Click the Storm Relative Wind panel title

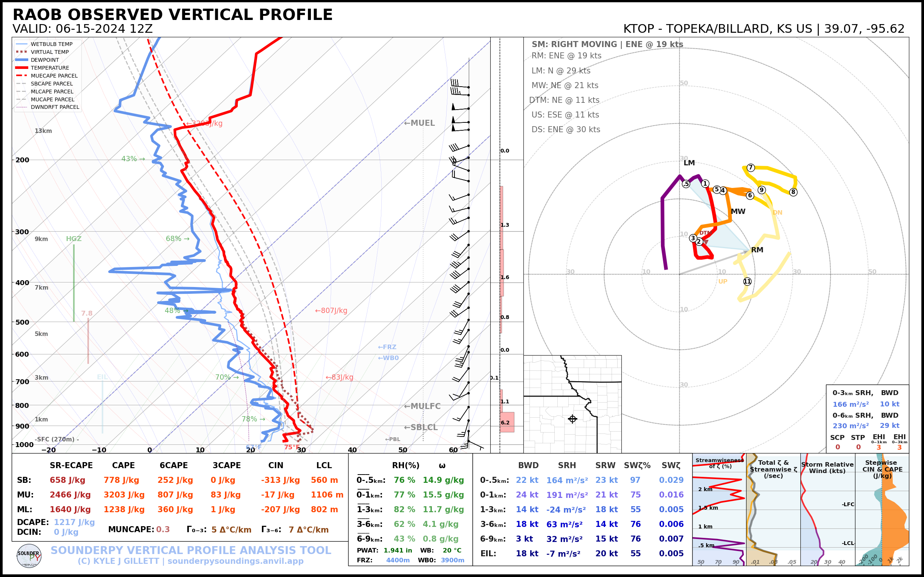click(x=827, y=467)
